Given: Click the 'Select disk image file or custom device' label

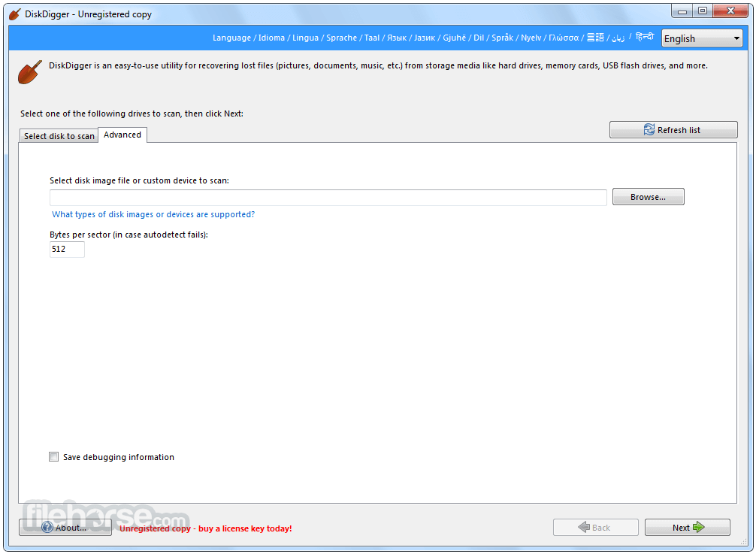Looking at the screenshot, I should point(139,180).
